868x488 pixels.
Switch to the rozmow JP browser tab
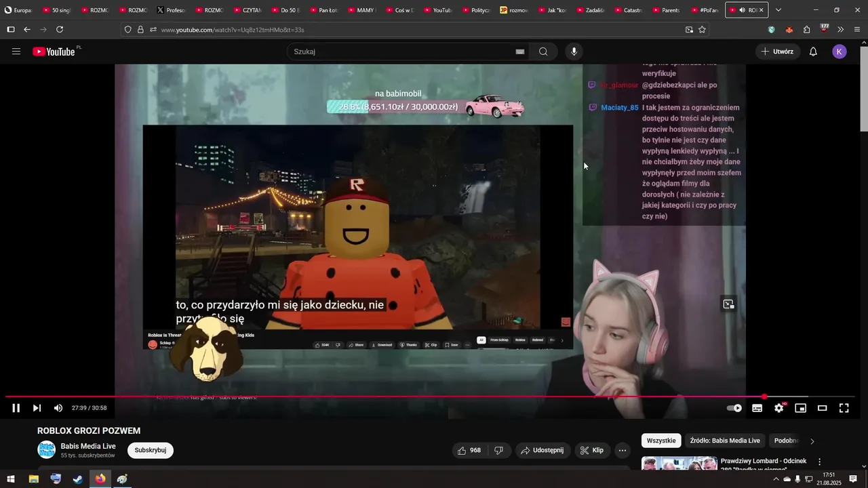(513, 10)
